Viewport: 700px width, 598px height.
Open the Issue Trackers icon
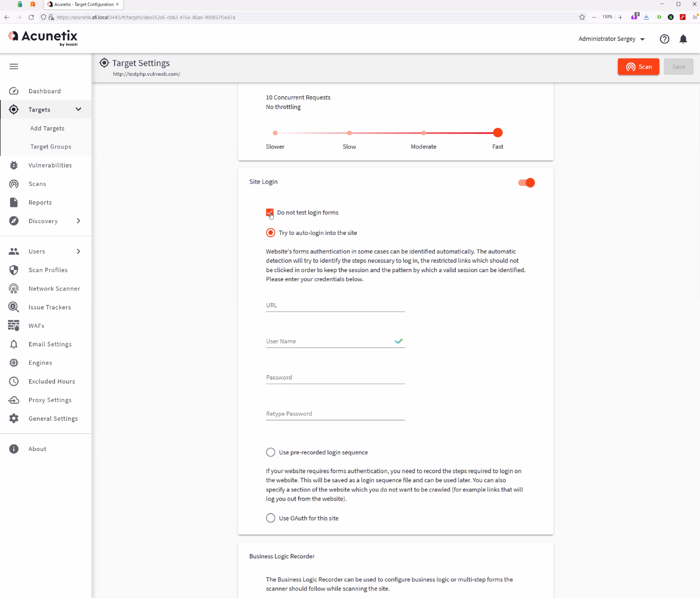(x=14, y=307)
